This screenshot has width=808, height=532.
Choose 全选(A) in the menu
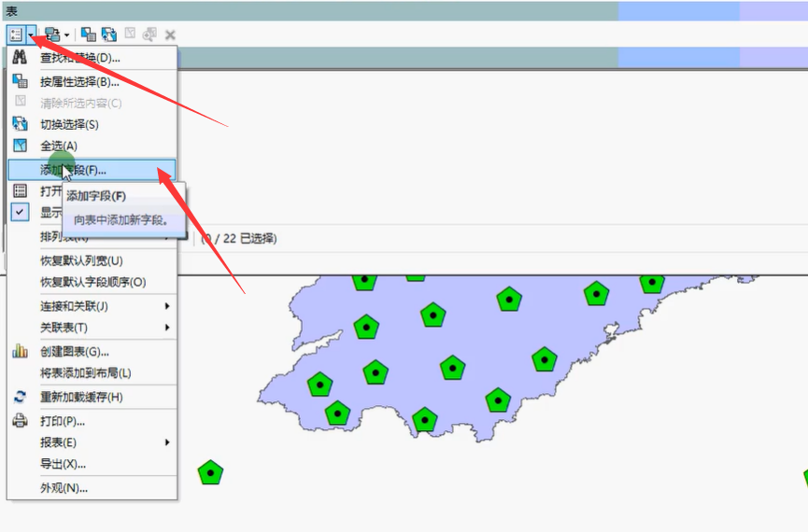[x=92, y=147]
